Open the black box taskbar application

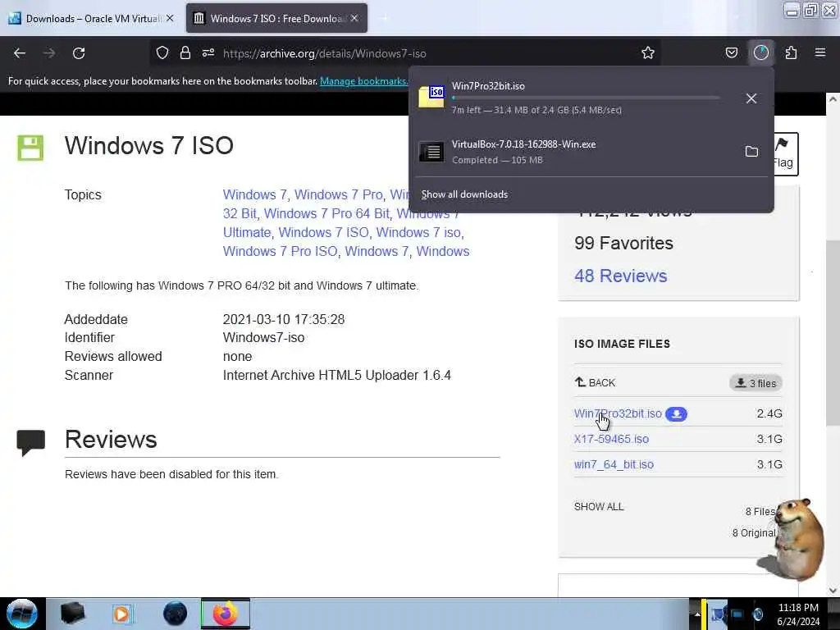(72, 614)
